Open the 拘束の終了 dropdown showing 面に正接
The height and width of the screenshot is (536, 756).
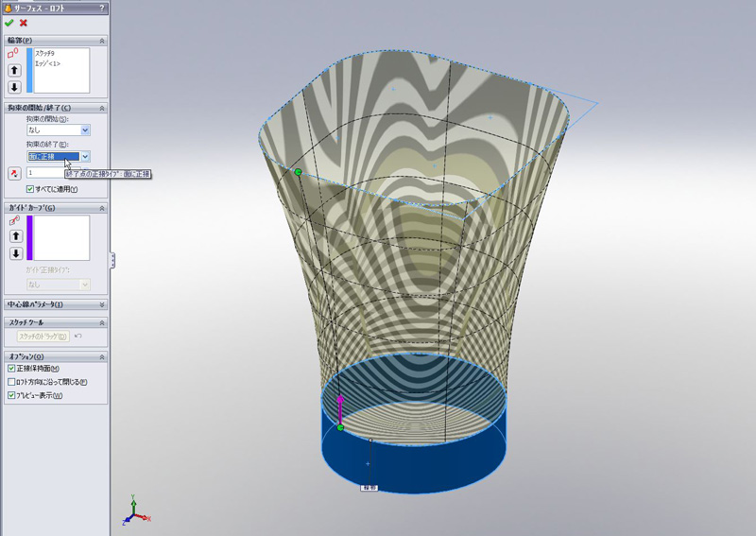click(x=85, y=157)
